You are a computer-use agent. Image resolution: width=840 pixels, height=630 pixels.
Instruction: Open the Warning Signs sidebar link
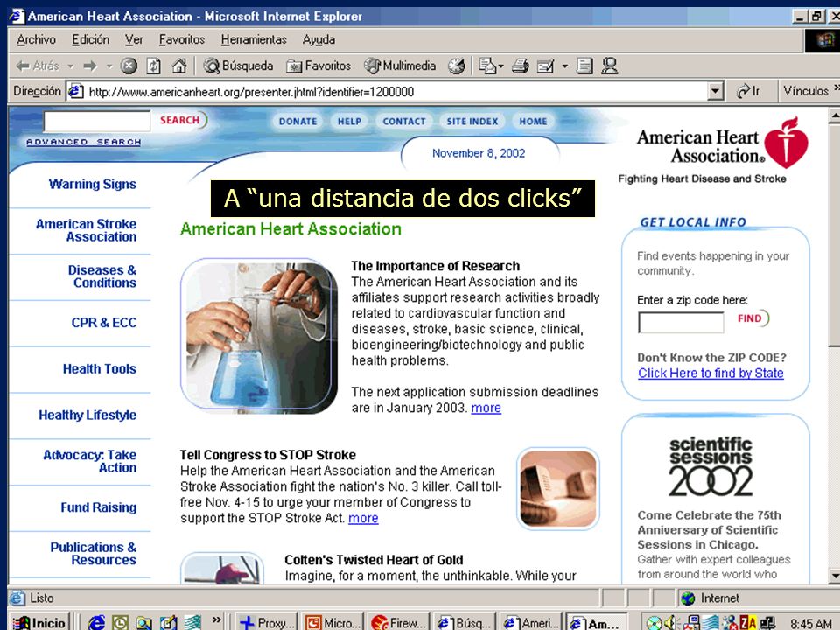pos(92,185)
